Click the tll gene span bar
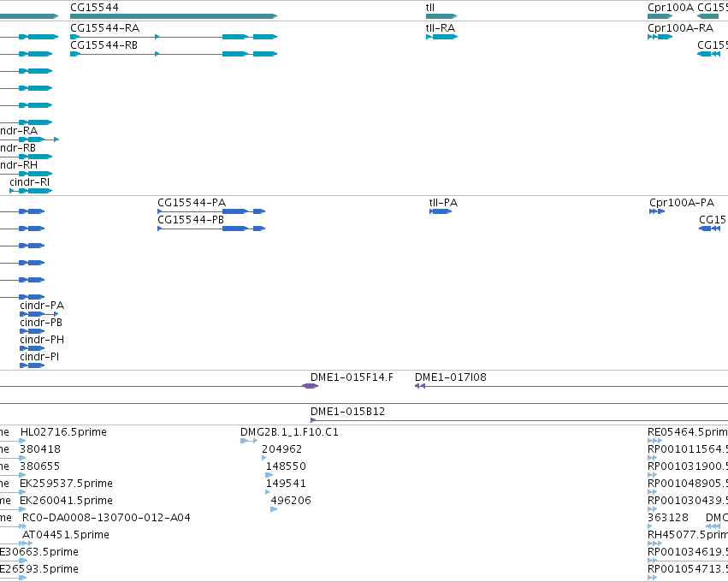728x582 pixels. click(441, 16)
